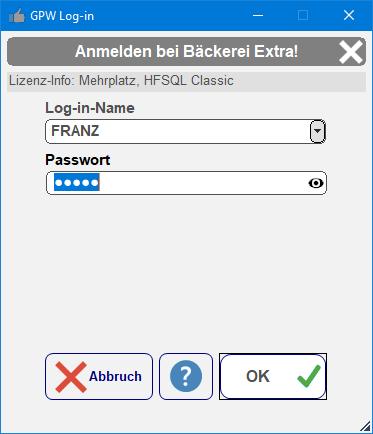Close the GPW Log-in window
Screen dimensions: 373x434
[x=349, y=15]
